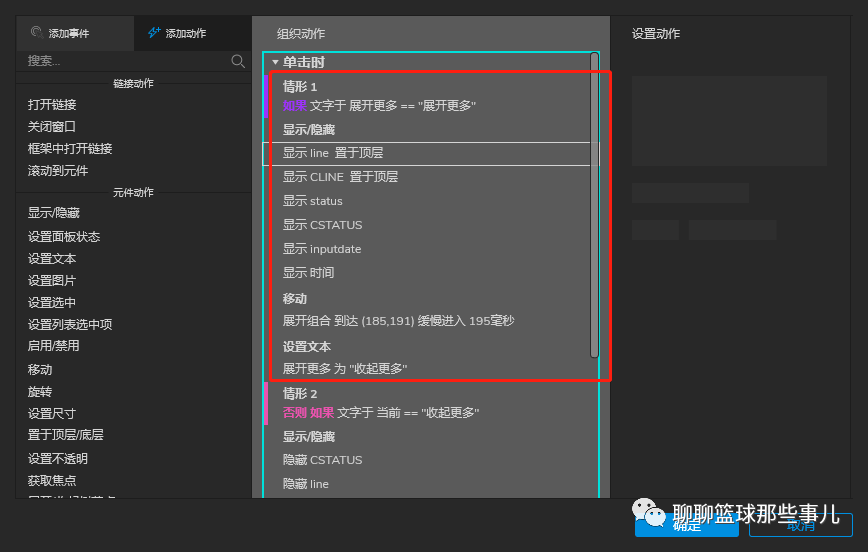Select the 显示/隐藏 group under 情形 2
The height and width of the screenshot is (552, 868).
tap(309, 437)
